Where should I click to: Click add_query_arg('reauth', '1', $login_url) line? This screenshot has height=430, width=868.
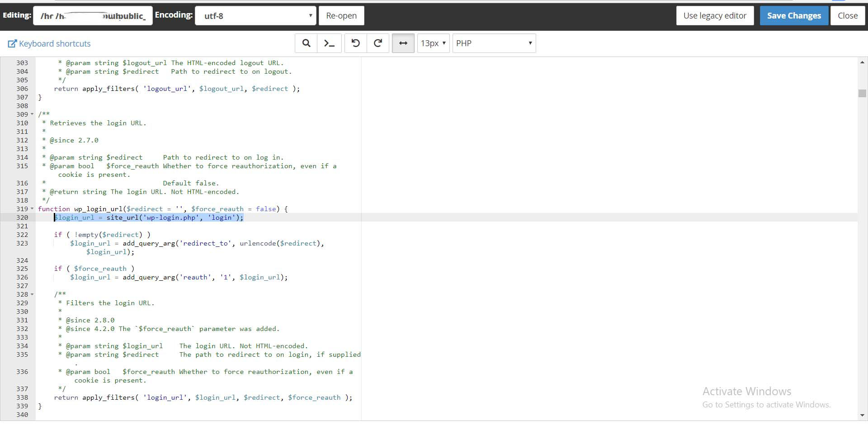coord(179,277)
